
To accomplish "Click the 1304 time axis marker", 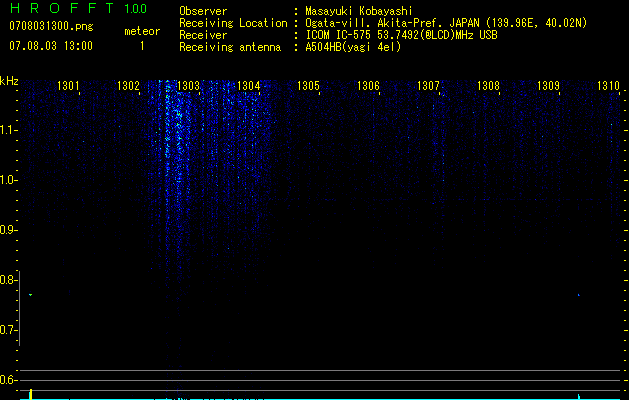I will [x=248, y=85].
